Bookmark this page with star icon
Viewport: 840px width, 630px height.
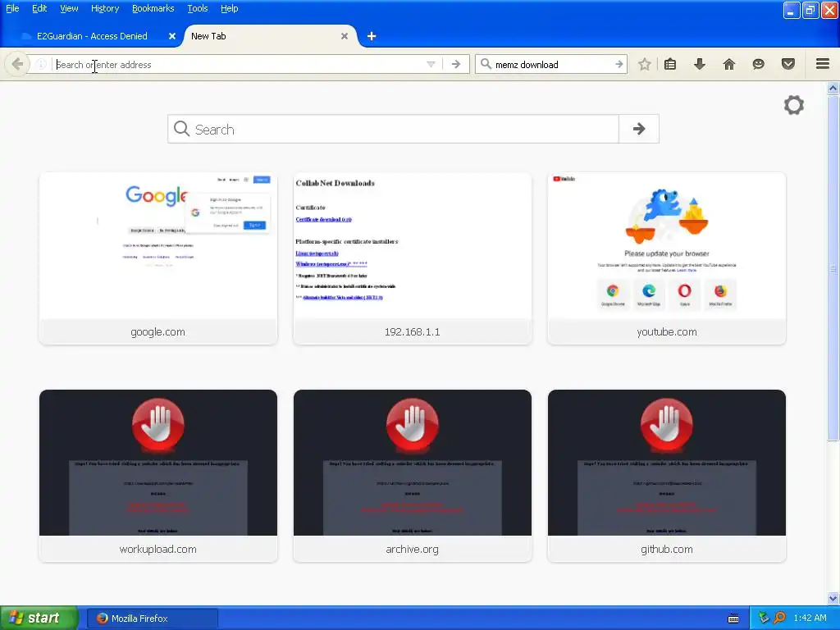(645, 64)
